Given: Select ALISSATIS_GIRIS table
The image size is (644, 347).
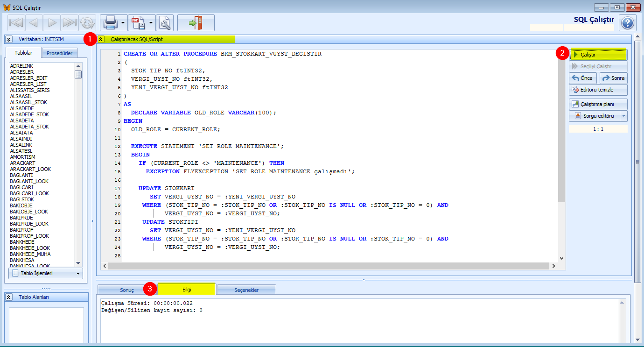Looking at the screenshot, I should point(29,90).
